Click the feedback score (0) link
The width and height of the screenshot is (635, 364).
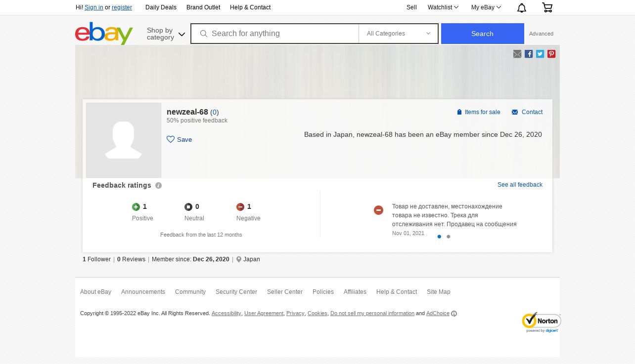215,112
